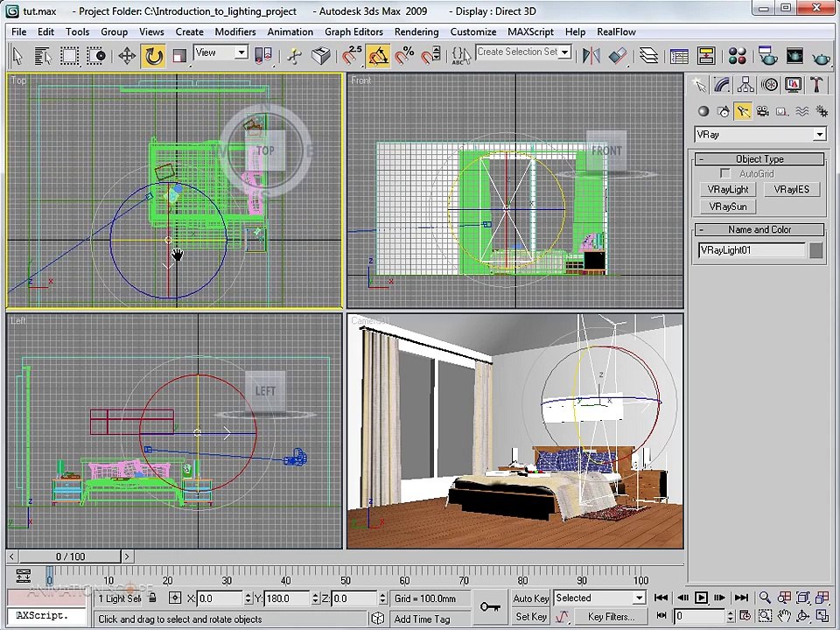Open the Modifiers menu
The width and height of the screenshot is (840, 630).
click(x=235, y=31)
